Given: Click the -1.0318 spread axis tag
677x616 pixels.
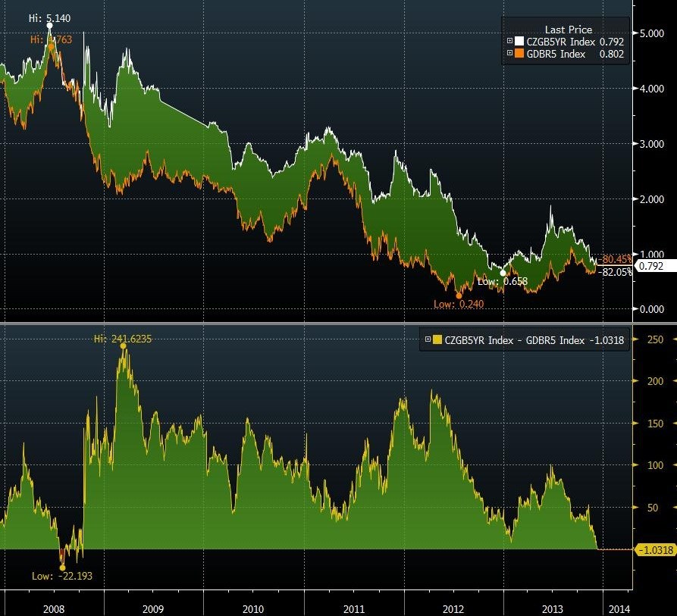Looking at the screenshot, I should (x=655, y=549).
